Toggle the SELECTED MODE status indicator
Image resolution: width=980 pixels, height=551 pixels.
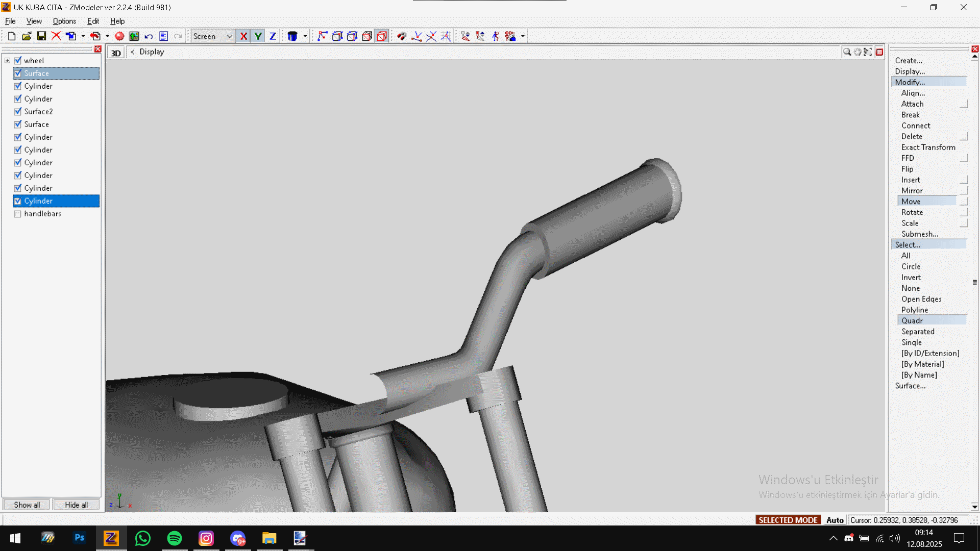pos(788,520)
